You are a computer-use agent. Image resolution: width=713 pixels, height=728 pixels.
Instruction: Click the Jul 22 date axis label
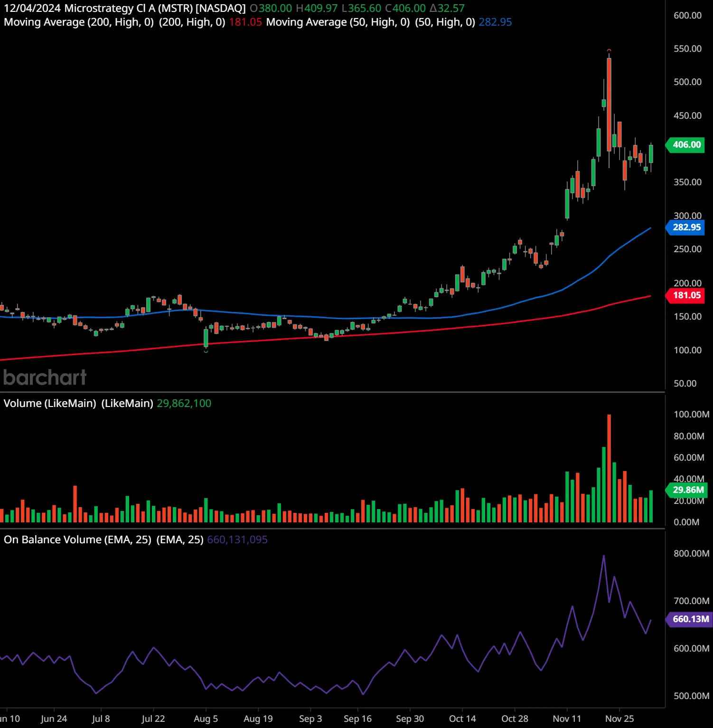(x=153, y=719)
